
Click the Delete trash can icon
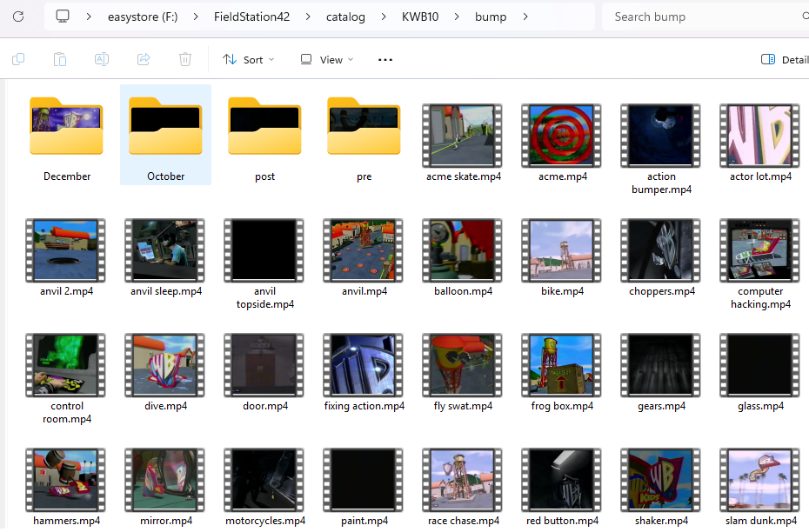coord(185,59)
